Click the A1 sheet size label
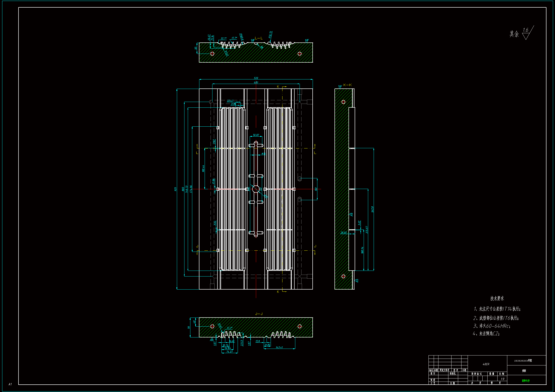This screenshot has height=392, width=555. point(10,384)
